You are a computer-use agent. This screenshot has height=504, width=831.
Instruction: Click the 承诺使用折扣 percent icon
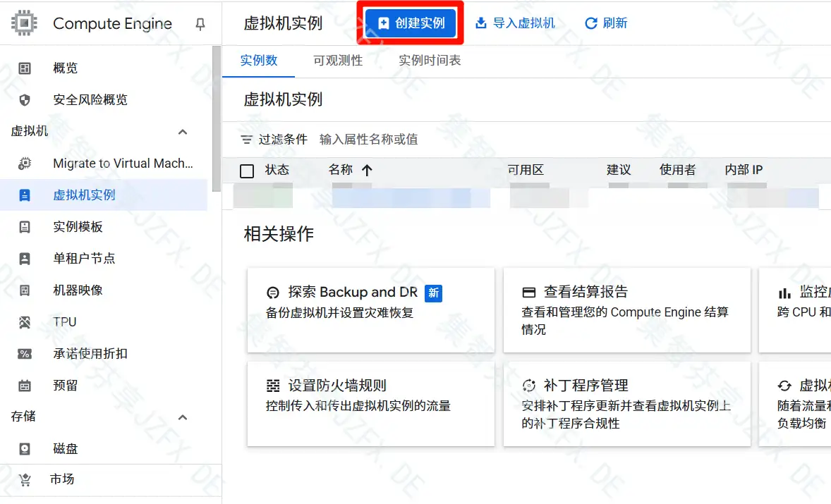tap(25, 354)
